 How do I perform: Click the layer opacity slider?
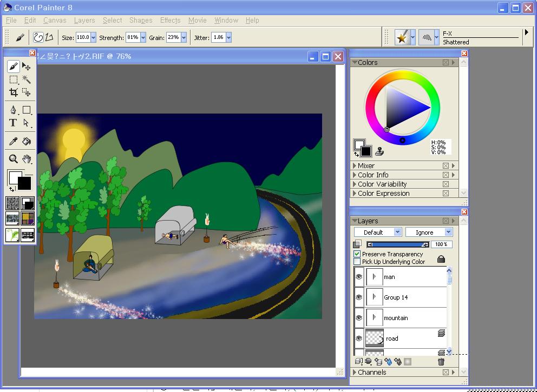click(397, 244)
